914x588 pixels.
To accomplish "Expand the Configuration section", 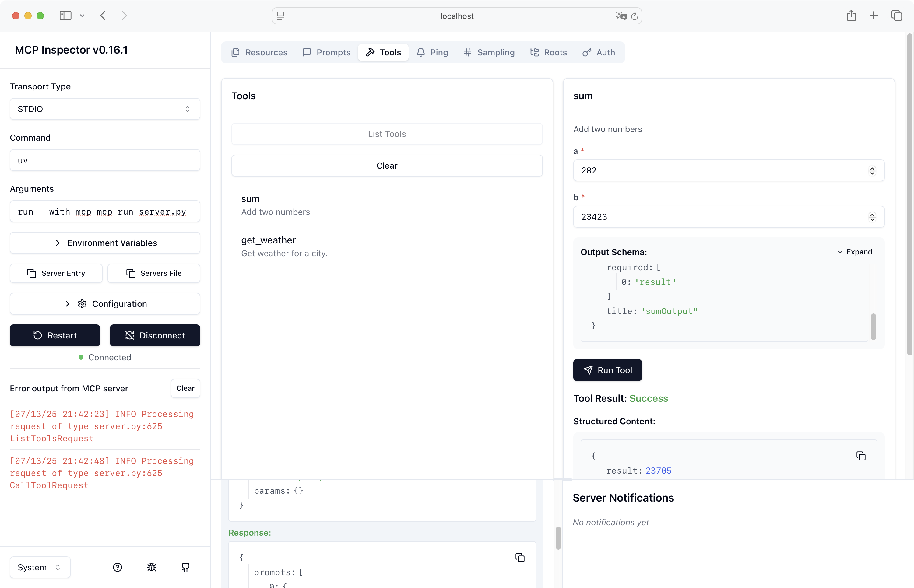I will click(105, 303).
